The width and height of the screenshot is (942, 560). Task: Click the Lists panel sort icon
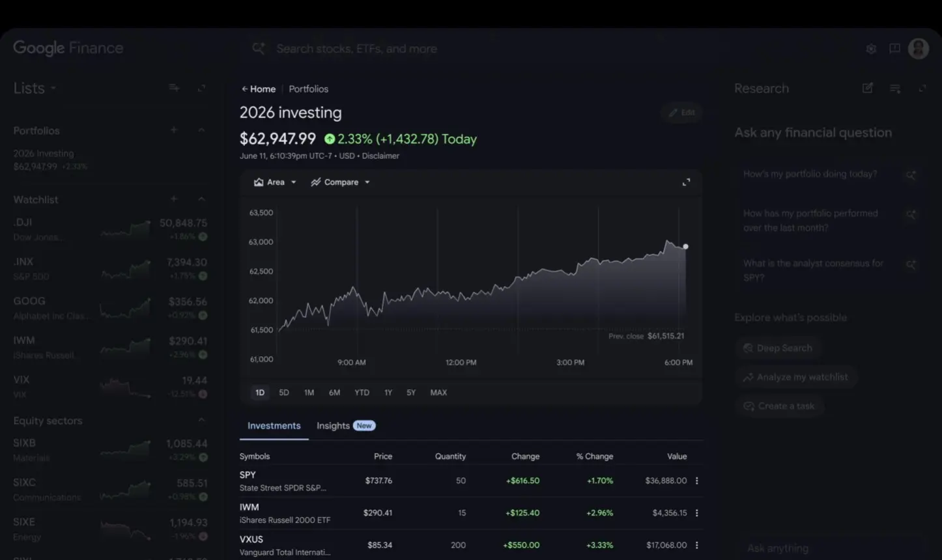[174, 88]
